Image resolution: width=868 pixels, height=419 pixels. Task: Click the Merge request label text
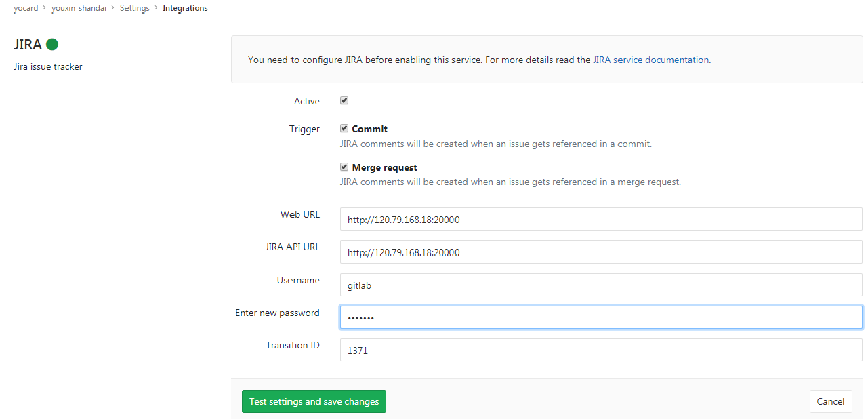pos(384,167)
